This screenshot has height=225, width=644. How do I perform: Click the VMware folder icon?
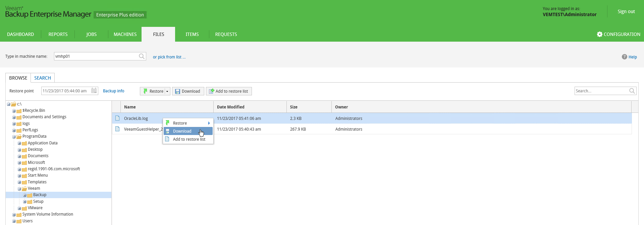(x=24, y=208)
